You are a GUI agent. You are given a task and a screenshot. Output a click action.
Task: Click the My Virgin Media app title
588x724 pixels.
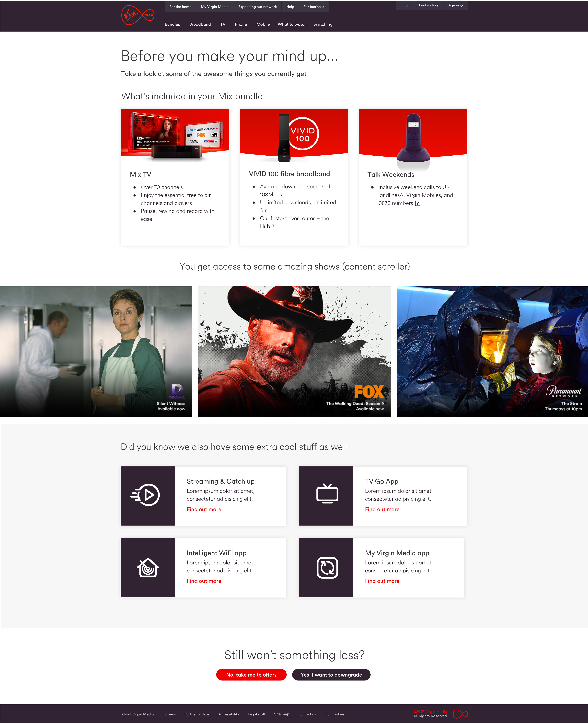click(397, 553)
